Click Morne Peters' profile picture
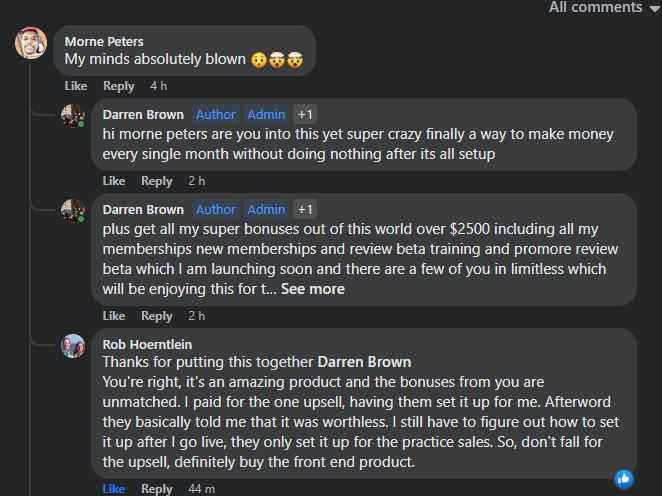 click(x=31, y=43)
